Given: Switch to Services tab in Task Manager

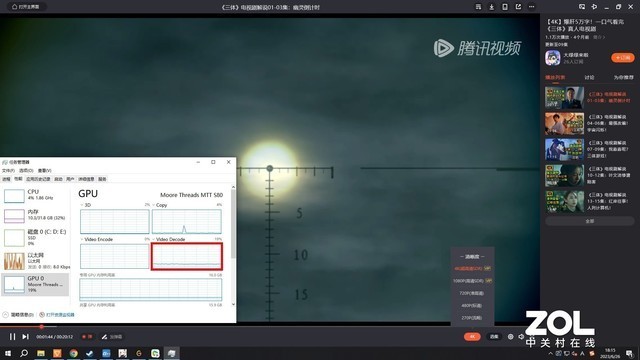Looking at the screenshot, I should point(102,179).
